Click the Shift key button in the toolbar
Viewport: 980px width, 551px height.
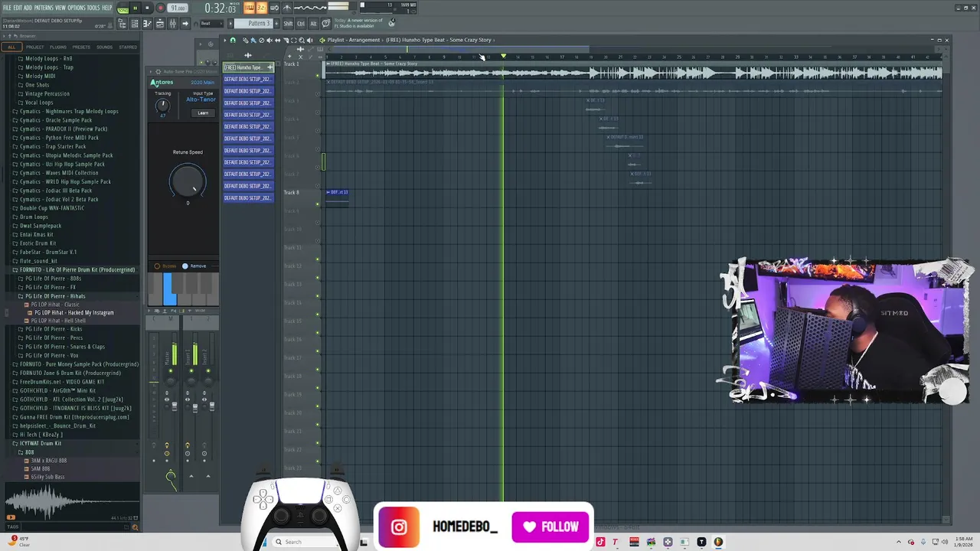[x=288, y=24]
